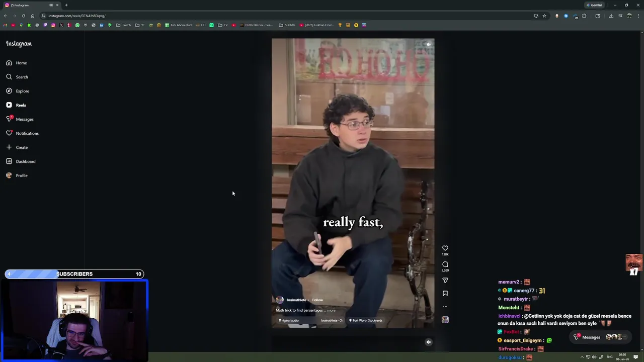Open the reel's three-dot more options

click(445, 307)
